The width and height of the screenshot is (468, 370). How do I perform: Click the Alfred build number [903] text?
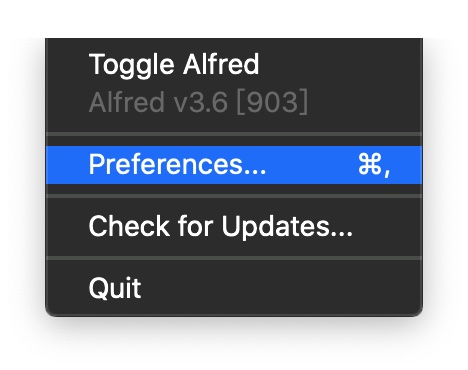[x=272, y=102]
